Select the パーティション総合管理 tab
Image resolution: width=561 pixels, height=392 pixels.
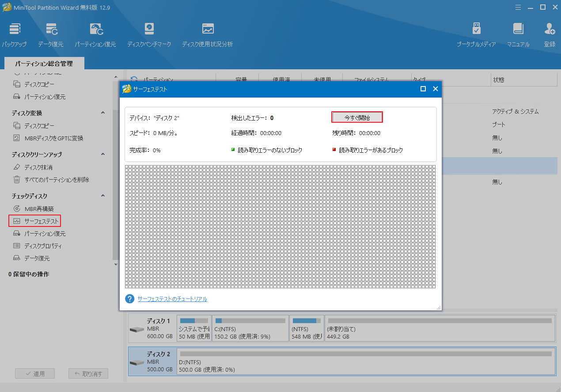[x=44, y=64]
